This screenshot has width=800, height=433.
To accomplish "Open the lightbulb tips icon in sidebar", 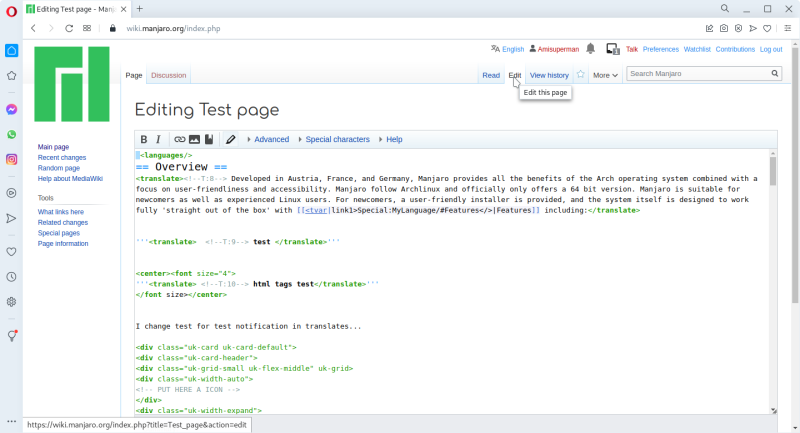I will click(x=12, y=336).
